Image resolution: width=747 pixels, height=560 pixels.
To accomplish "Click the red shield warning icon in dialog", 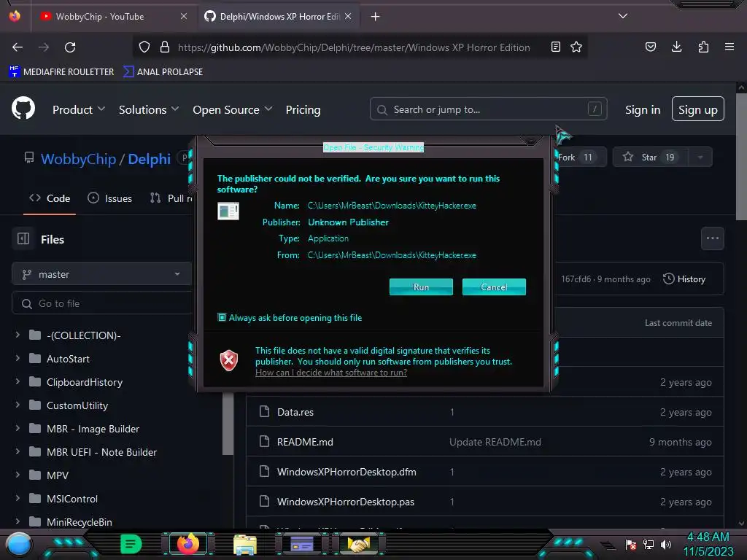I will 228,360.
